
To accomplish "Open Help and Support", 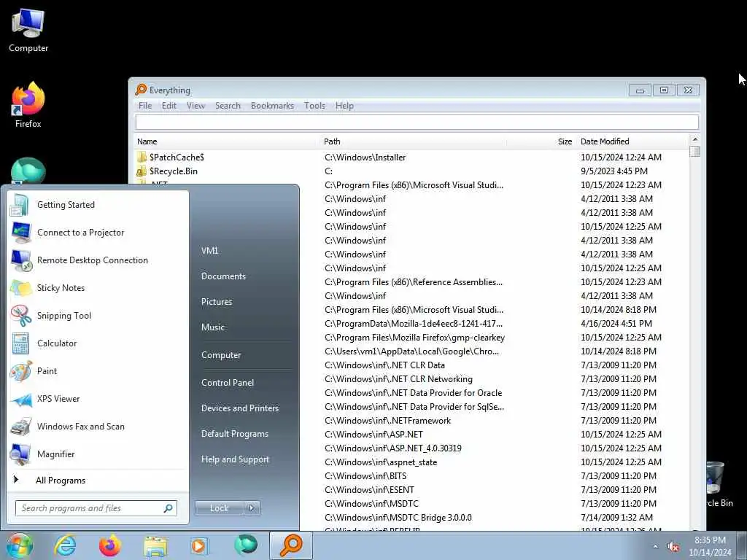I will (x=235, y=459).
